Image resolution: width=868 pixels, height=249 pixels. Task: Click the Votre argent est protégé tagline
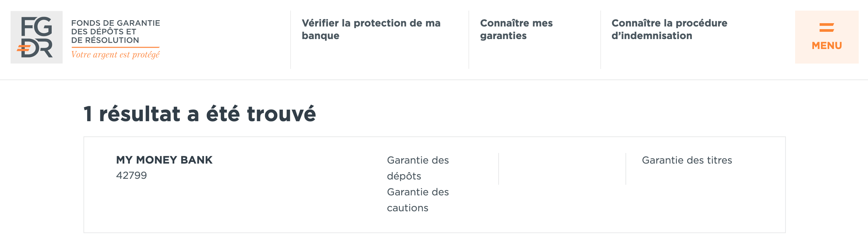(x=115, y=55)
